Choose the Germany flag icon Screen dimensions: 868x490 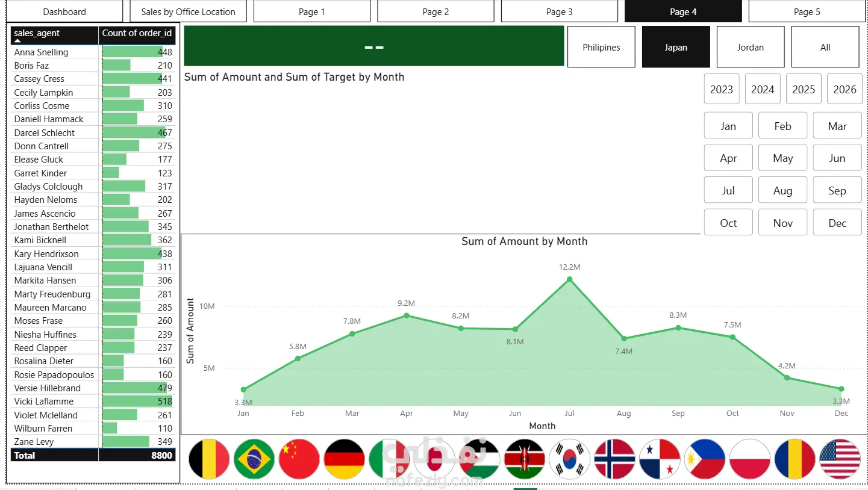pyautogui.click(x=345, y=459)
